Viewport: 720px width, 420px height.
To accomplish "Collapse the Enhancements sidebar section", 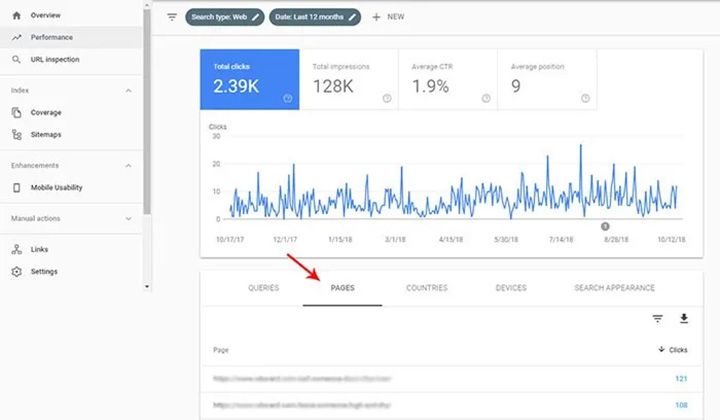I will tap(129, 165).
